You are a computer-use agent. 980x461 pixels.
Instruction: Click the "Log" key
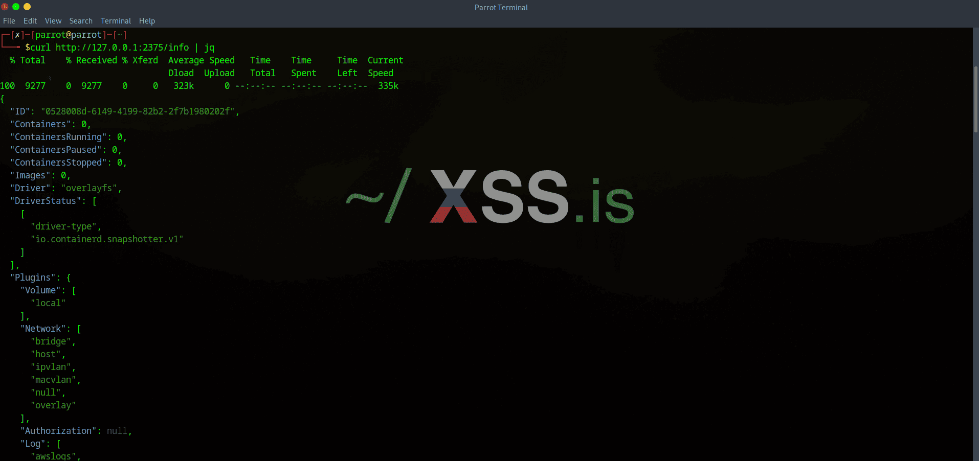point(33,444)
